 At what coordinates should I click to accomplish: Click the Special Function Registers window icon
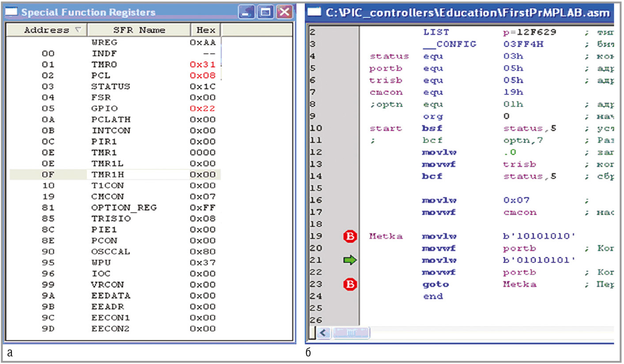pos(12,12)
